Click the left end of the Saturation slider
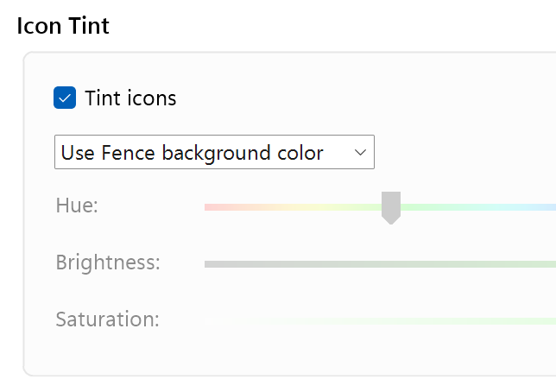 (208, 320)
